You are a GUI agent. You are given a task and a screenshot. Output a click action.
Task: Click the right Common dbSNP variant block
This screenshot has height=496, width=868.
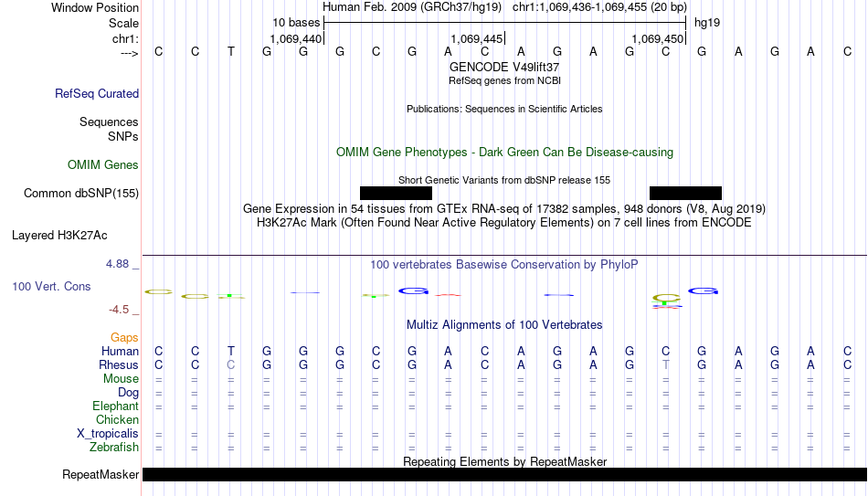(x=685, y=194)
